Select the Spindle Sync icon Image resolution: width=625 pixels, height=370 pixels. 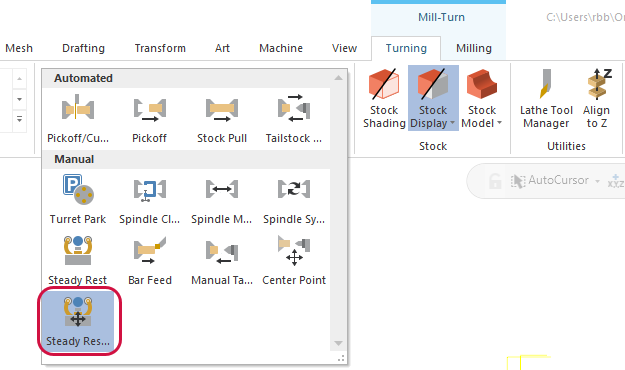pyautogui.click(x=294, y=199)
